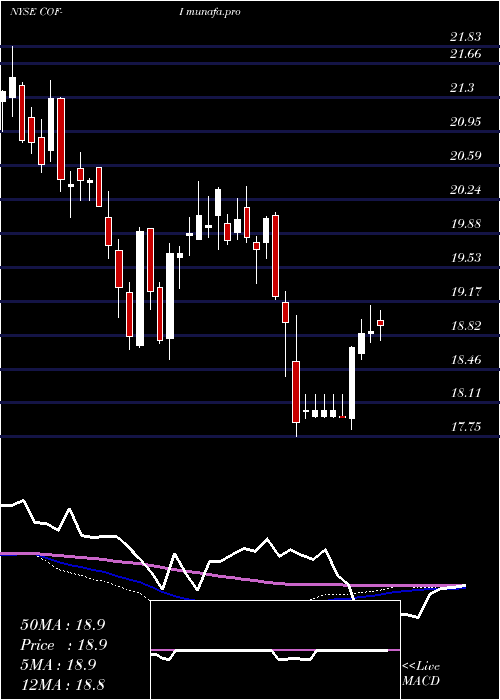500x700 pixels.
Task: Click the 50MA : 18.9 readout
Action: (62, 625)
